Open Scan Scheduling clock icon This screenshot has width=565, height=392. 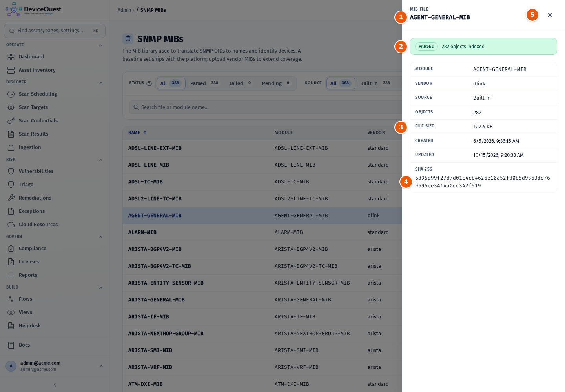[x=11, y=94]
